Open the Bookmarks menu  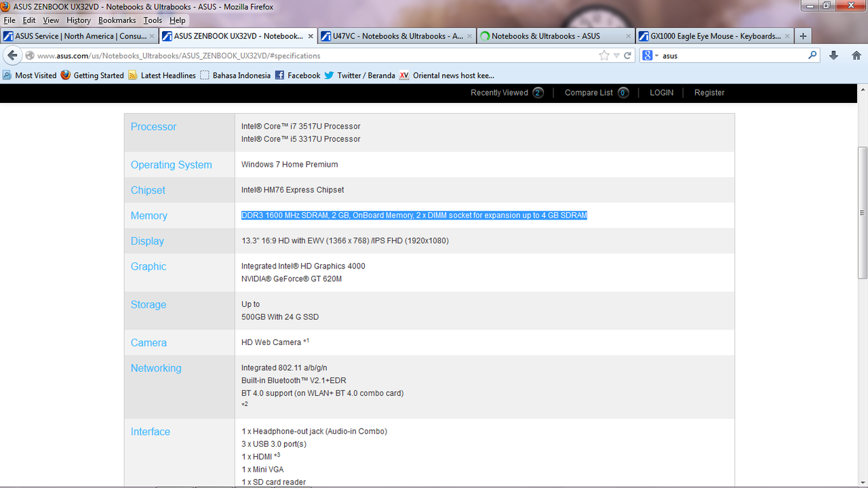117,20
